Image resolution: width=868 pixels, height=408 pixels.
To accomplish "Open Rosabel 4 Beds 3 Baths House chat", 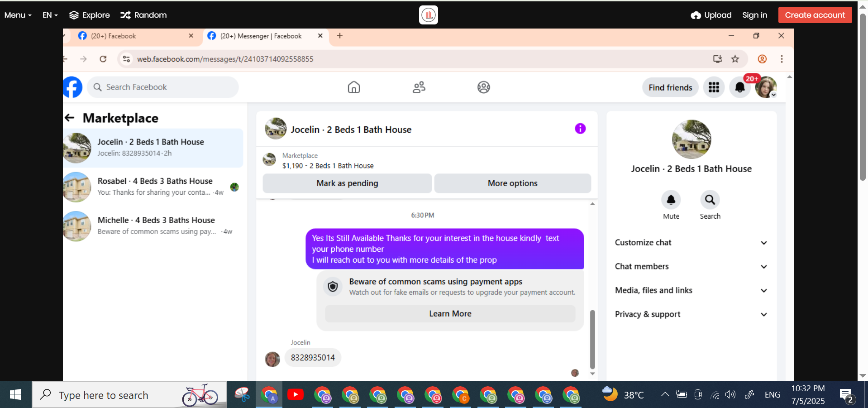I will [153, 187].
